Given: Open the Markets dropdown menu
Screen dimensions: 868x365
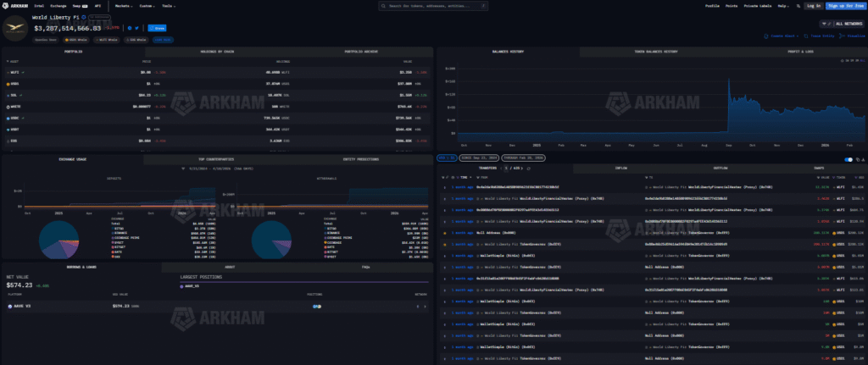Looking at the screenshot, I should point(125,5).
